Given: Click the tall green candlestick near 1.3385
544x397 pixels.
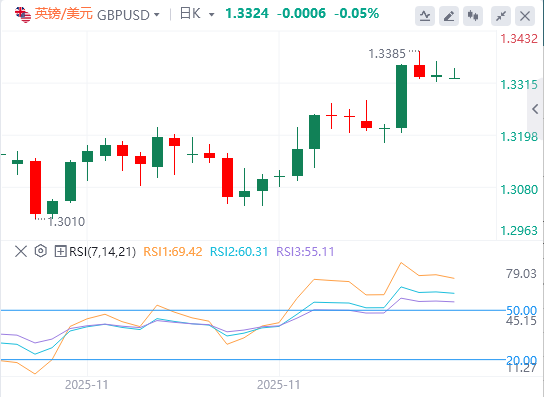Looking at the screenshot, I should click(401, 96).
